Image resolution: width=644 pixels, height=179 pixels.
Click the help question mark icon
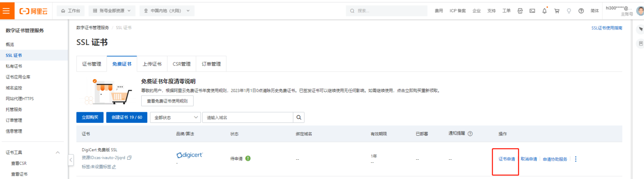[581, 11]
